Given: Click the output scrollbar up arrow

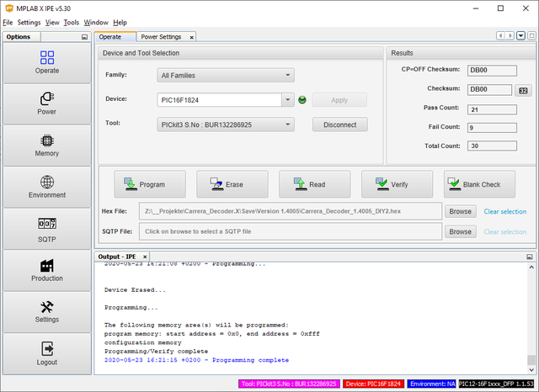Looking at the screenshot, I should 531,267.
